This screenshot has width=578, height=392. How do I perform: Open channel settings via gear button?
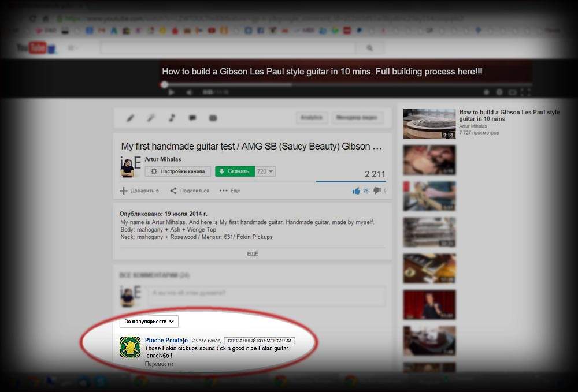coord(177,171)
